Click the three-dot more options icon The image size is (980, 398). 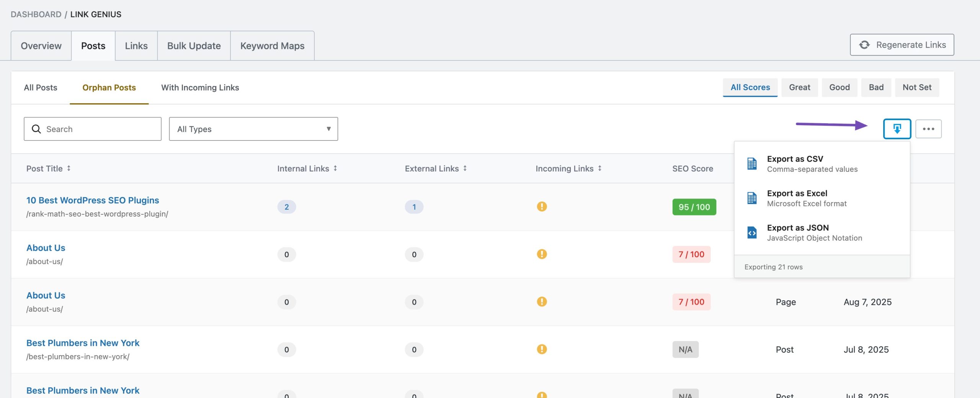929,129
